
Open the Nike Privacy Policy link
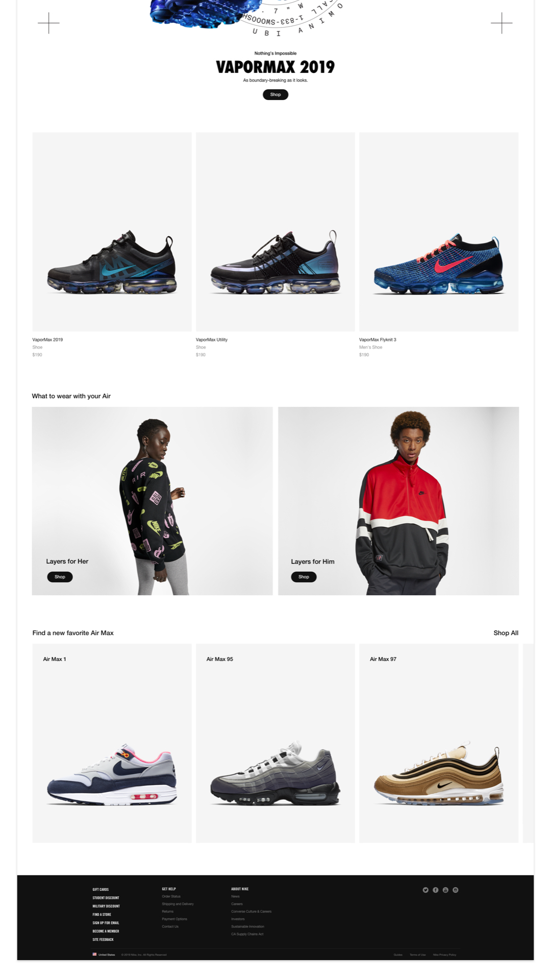[x=444, y=954]
